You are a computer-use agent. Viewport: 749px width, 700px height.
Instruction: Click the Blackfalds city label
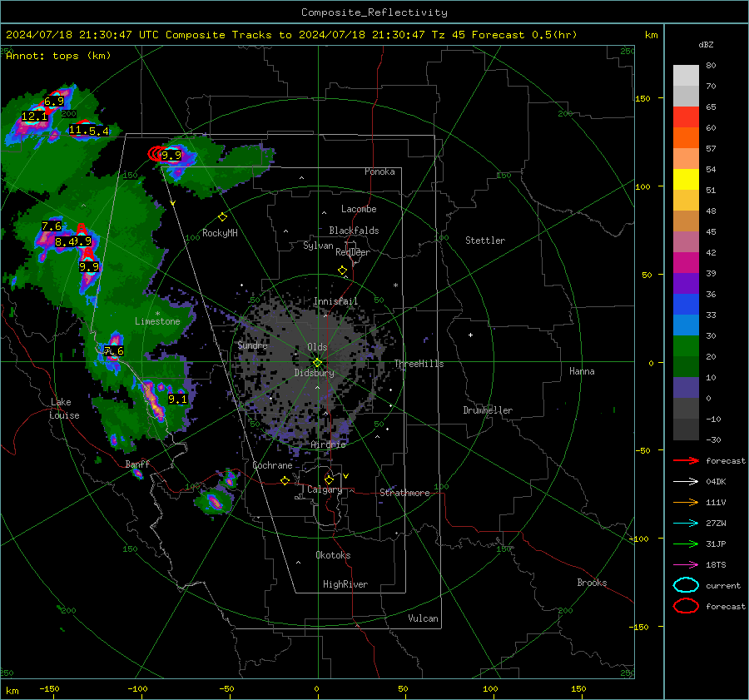pos(354,231)
